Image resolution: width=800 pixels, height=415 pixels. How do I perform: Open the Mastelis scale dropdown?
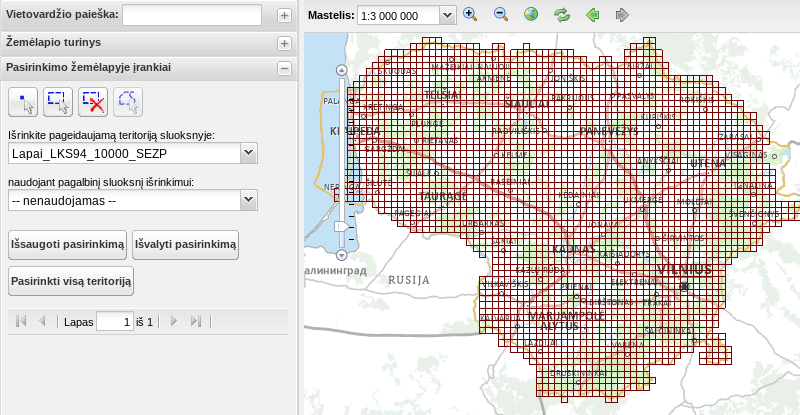click(447, 15)
